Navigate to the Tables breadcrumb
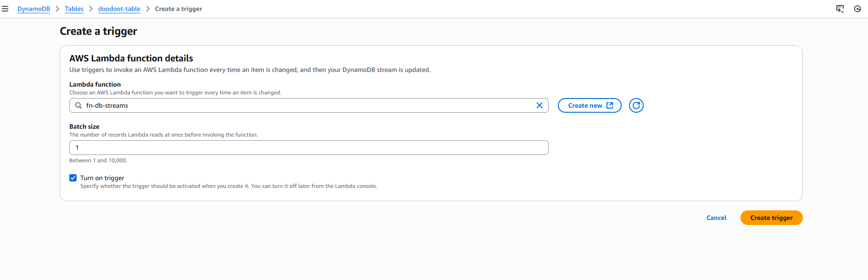 coord(74,9)
